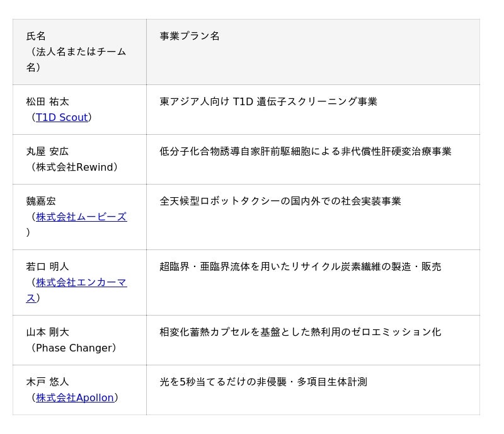
Task: Click the name 木戸 悠人
Action: pyautogui.click(x=48, y=382)
